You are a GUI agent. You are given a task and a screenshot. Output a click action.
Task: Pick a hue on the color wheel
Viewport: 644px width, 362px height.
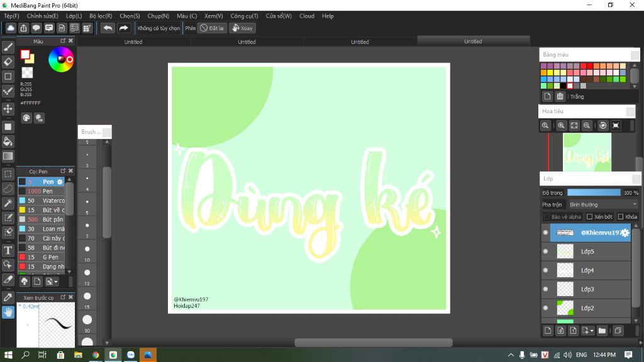point(61,60)
